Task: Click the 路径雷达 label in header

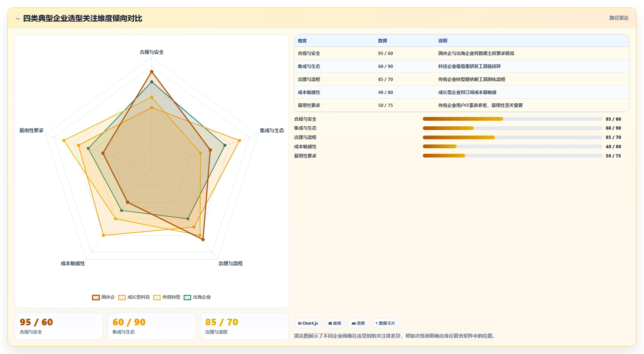Action: (x=619, y=18)
